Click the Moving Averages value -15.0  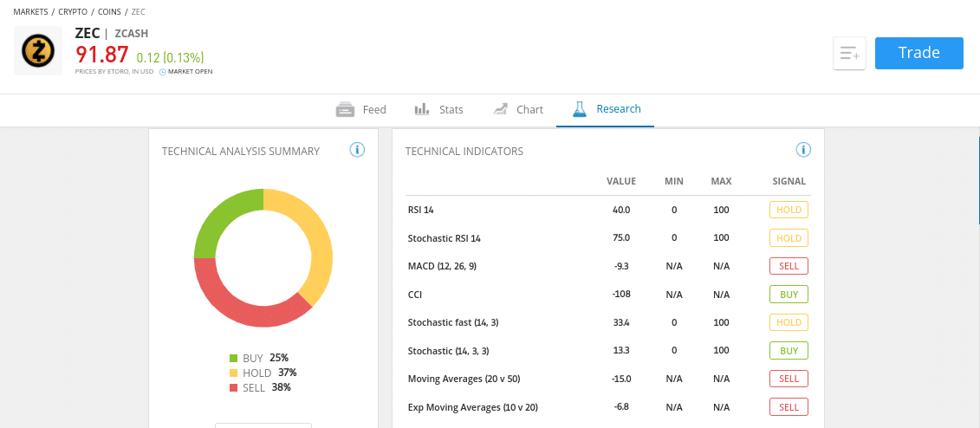click(x=621, y=379)
